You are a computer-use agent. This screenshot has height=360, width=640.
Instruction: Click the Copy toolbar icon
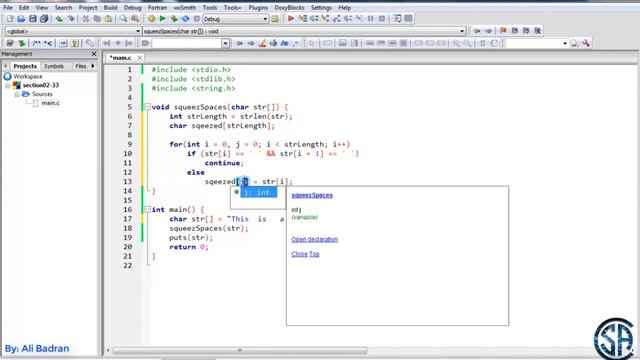point(97,19)
